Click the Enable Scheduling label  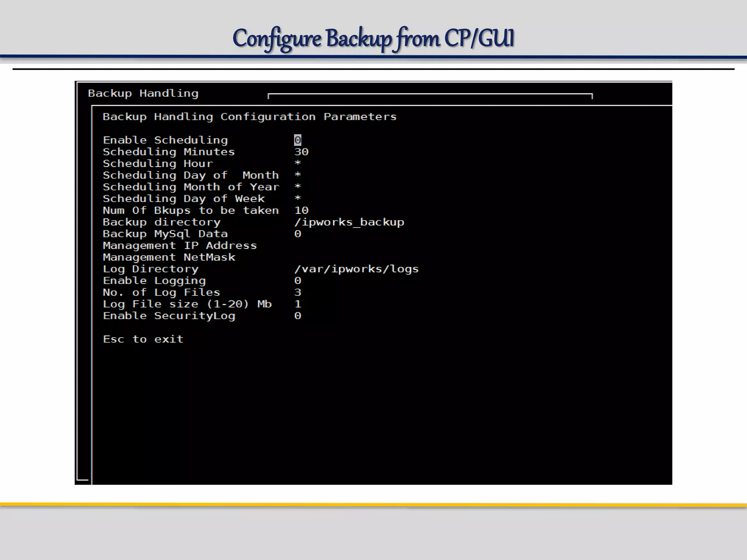click(x=165, y=140)
